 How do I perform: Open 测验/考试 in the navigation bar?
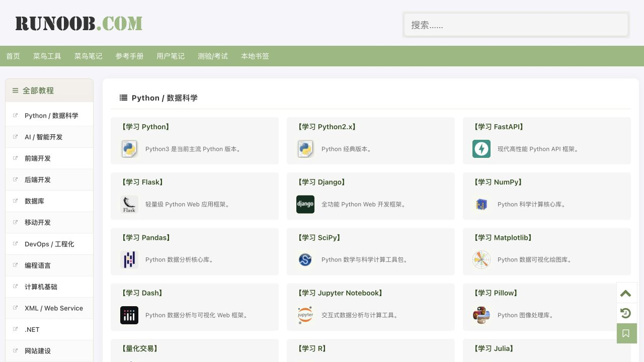pyautogui.click(x=213, y=56)
